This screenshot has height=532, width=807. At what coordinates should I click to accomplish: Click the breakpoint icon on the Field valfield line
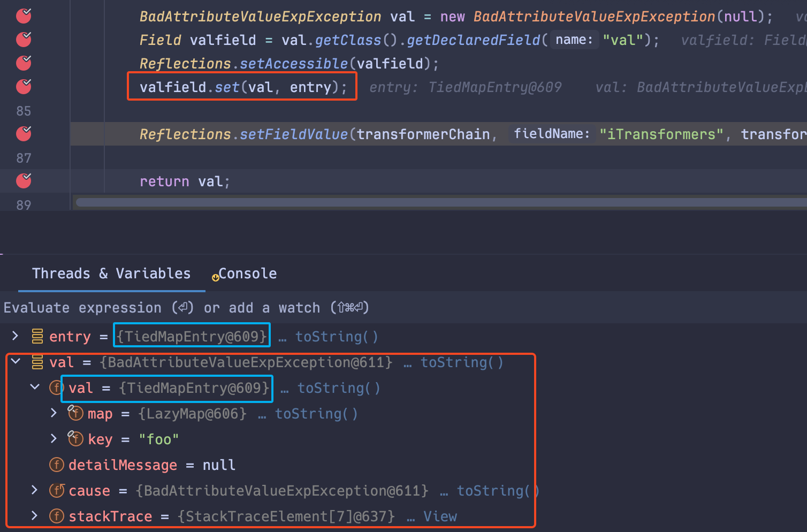[x=23, y=40]
